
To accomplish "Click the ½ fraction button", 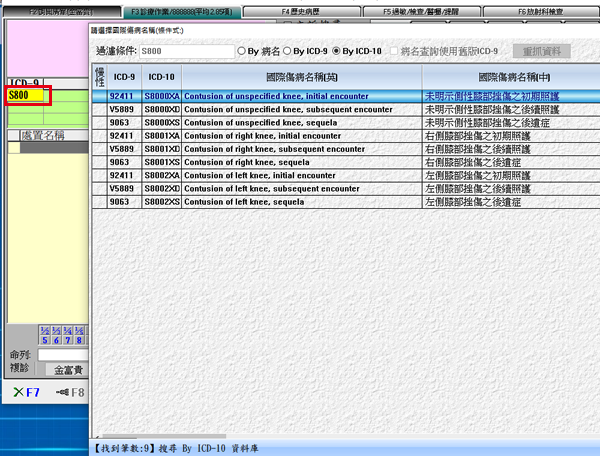I will pyautogui.click(x=45, y=330).
